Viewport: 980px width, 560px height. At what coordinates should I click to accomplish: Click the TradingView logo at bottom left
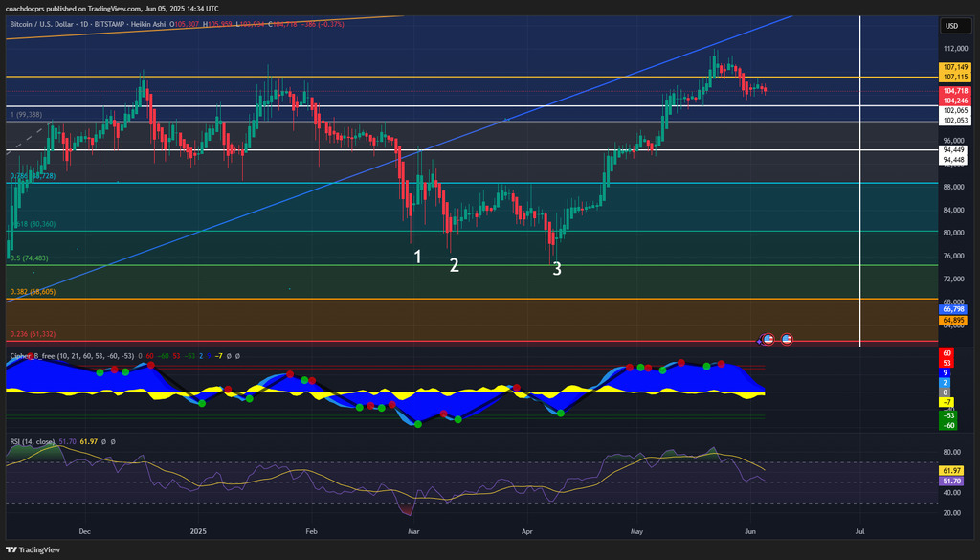(33, 549)
